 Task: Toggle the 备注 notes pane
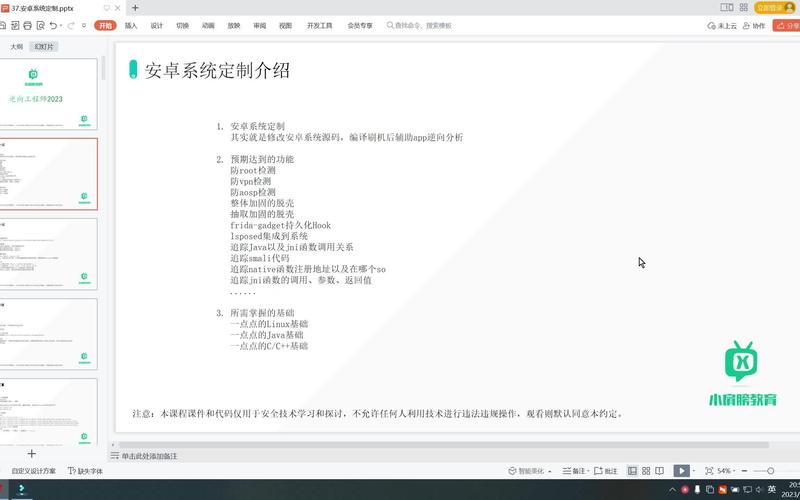click(x=574, y=471)
